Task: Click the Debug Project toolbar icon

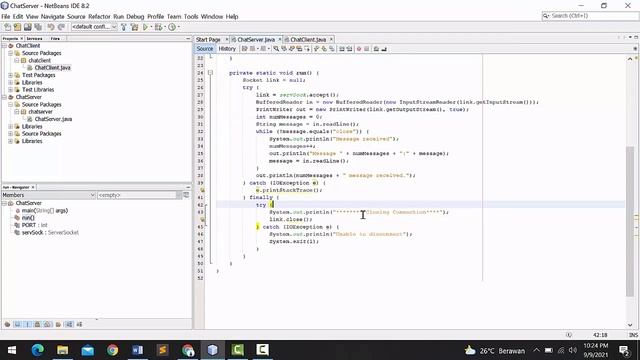Action: point(158,27)
